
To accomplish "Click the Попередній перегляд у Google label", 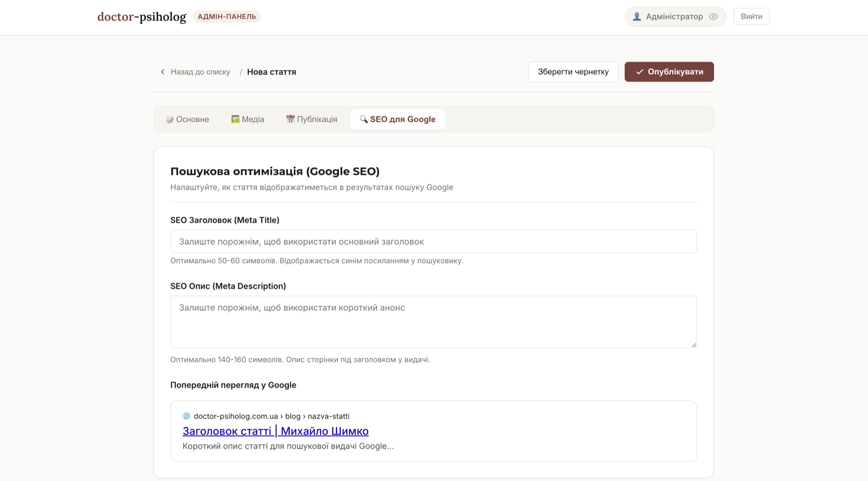I will pos(233,385).
